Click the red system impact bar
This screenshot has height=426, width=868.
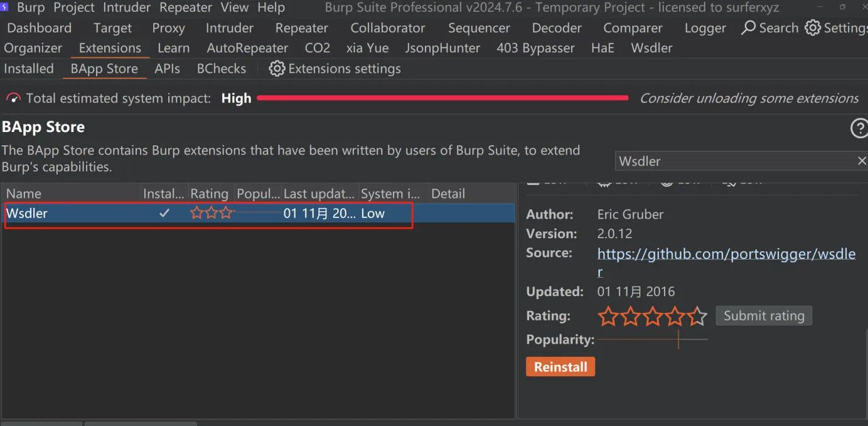442,98
